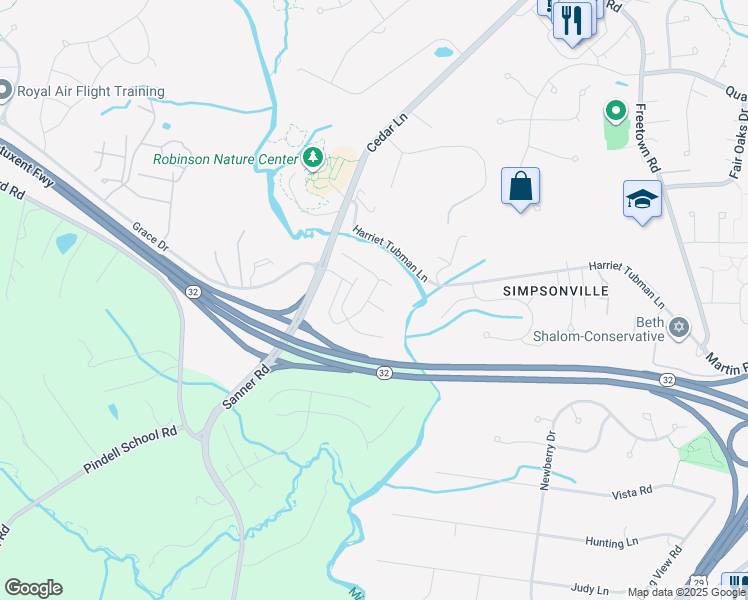This screenshot has height=600, width=748.
Task: Open the Google logo link
Action: 33,588
